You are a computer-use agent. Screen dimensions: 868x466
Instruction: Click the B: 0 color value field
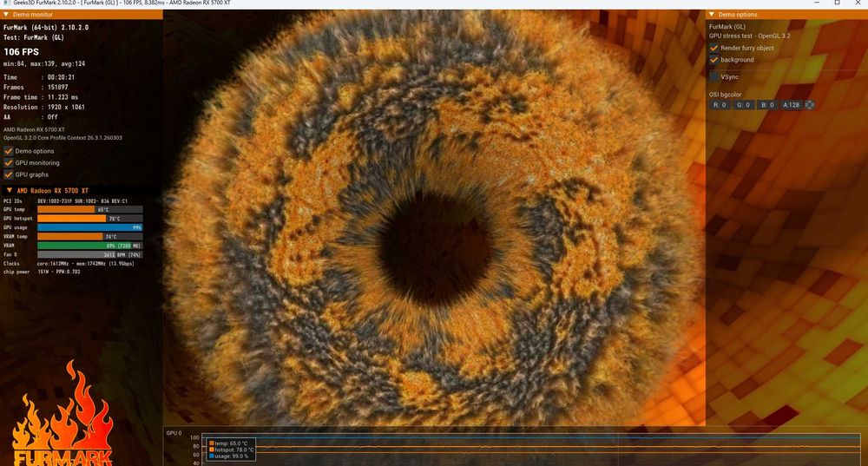pyautogui.click(x=767, y=105)
